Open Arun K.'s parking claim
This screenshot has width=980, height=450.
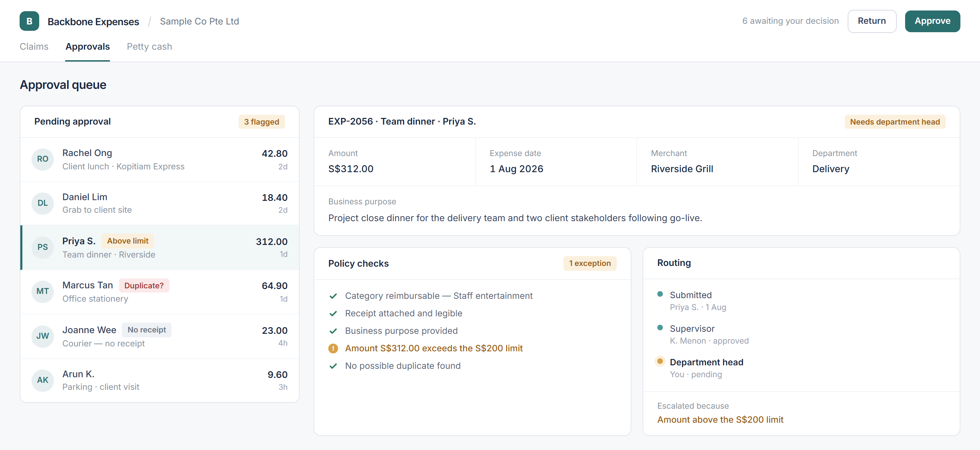point(159,380)
